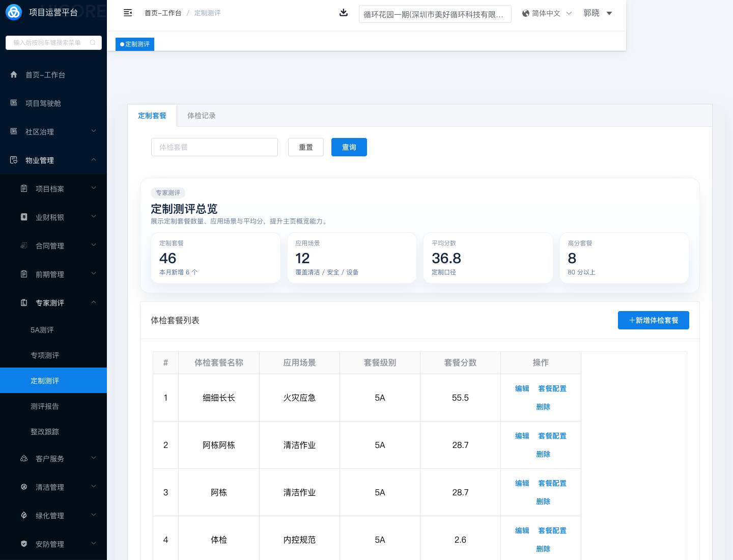The width and height of the screenshot is (733, 560).
Task: Select 测评报告 in the sidebar
Action: (45, 406)
